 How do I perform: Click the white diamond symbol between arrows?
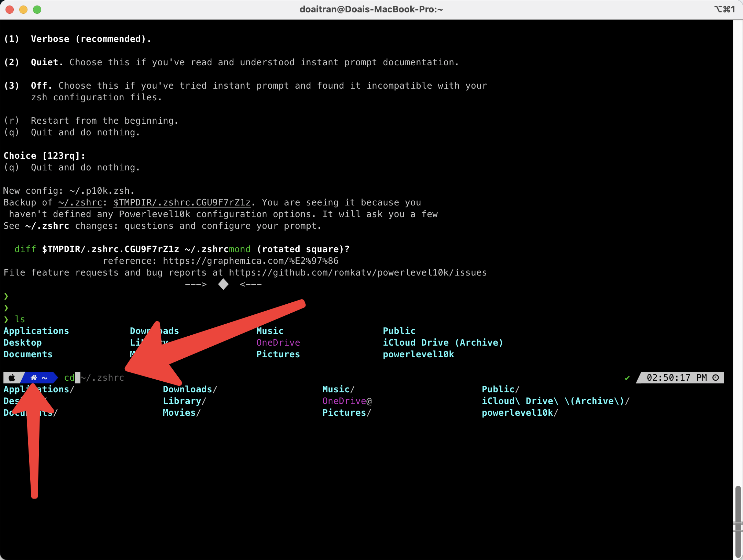point(223,284)
